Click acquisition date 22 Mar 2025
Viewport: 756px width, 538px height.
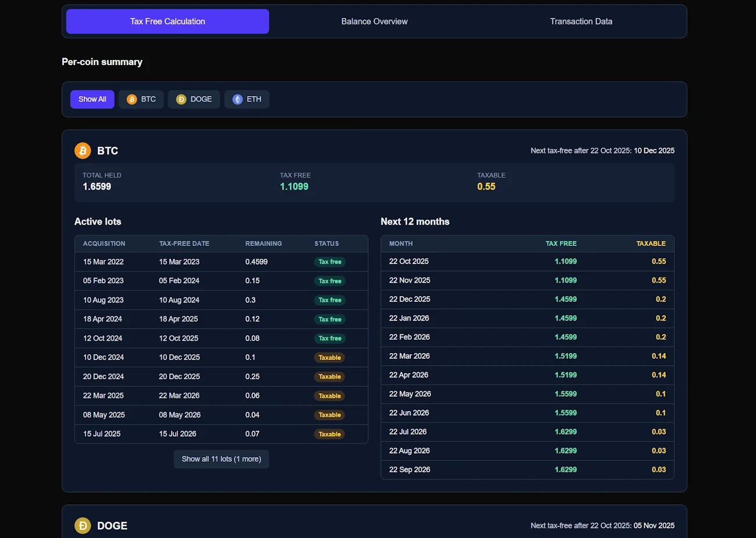(x=104, y=396)
